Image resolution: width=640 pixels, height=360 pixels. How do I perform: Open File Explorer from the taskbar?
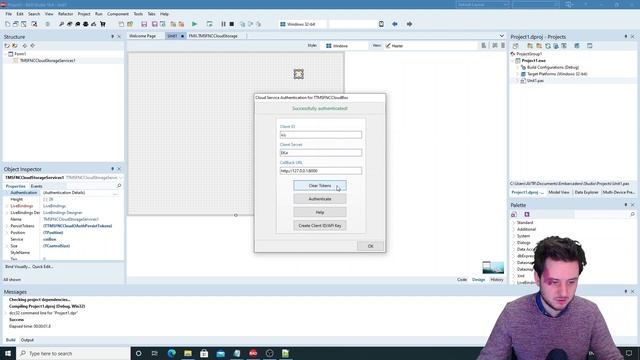coord(188,353)
